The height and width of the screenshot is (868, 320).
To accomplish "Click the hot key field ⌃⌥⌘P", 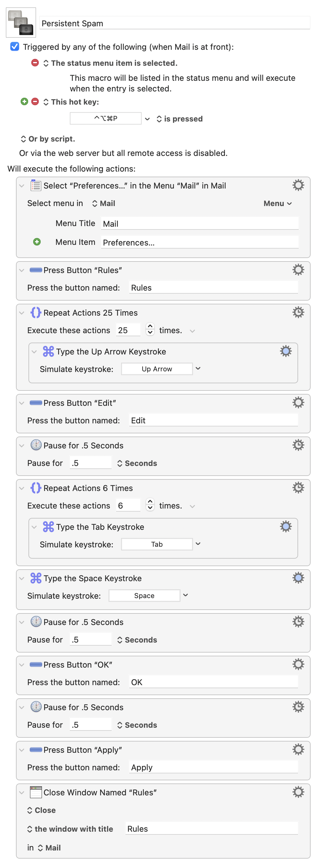I will [105, 119].
